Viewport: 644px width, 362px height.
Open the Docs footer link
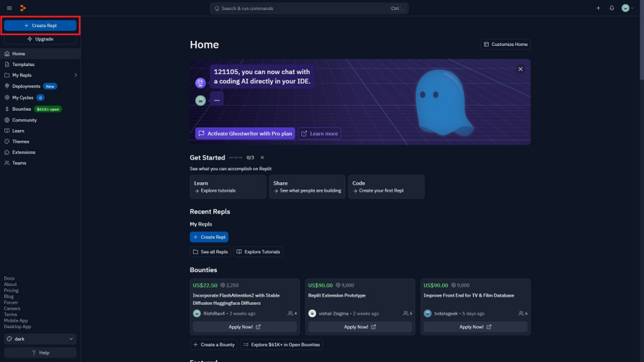[x=9, y=278]
